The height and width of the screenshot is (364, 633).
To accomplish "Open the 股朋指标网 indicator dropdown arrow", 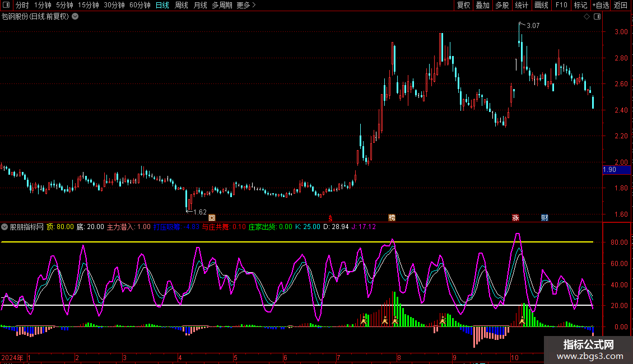I will point(4,227).
